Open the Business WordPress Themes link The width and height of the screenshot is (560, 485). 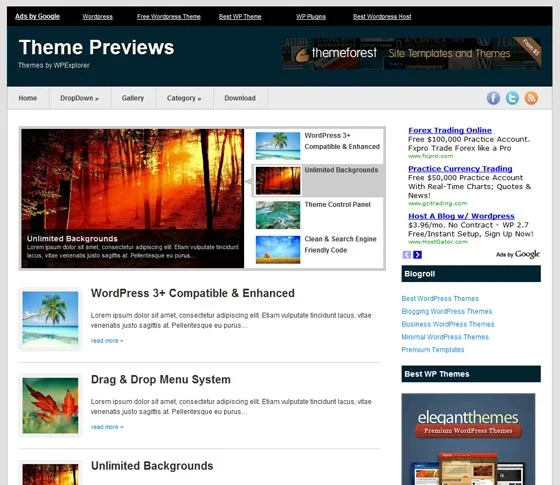click(448, 324)
